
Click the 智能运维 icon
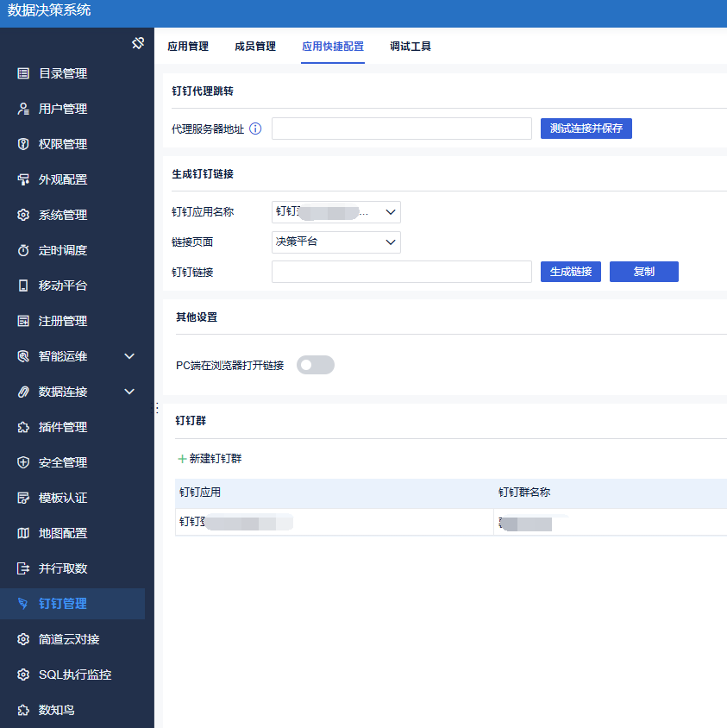point(23,356)
